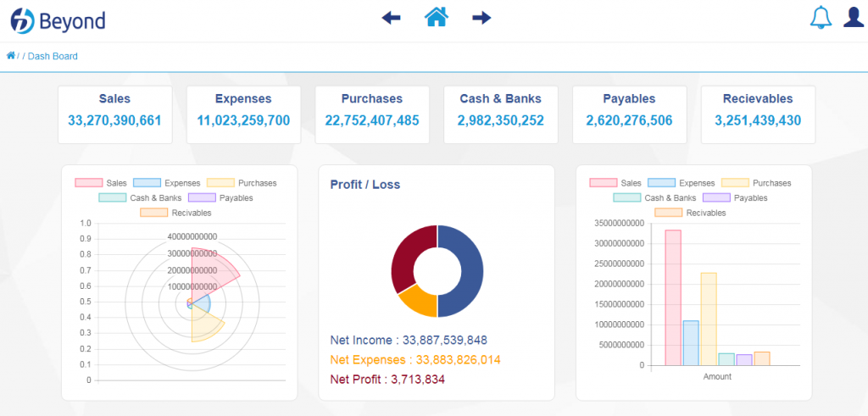
Task: Open the Dash Board breadcrumb link
Action: [x=53, y=56]
